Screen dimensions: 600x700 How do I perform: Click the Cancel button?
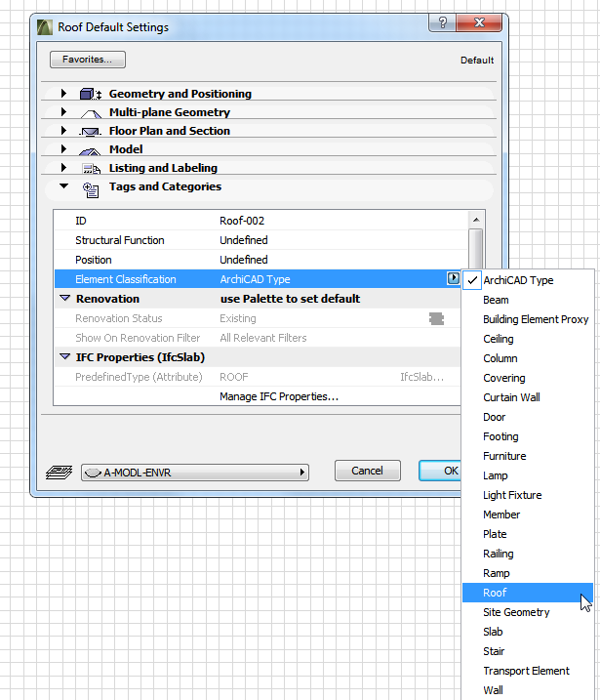coord(367,471)
